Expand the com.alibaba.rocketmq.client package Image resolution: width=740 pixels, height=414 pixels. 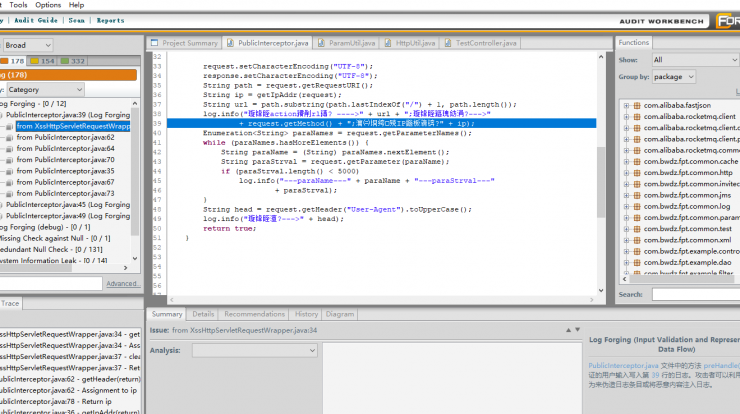click(x=626, y=117)
